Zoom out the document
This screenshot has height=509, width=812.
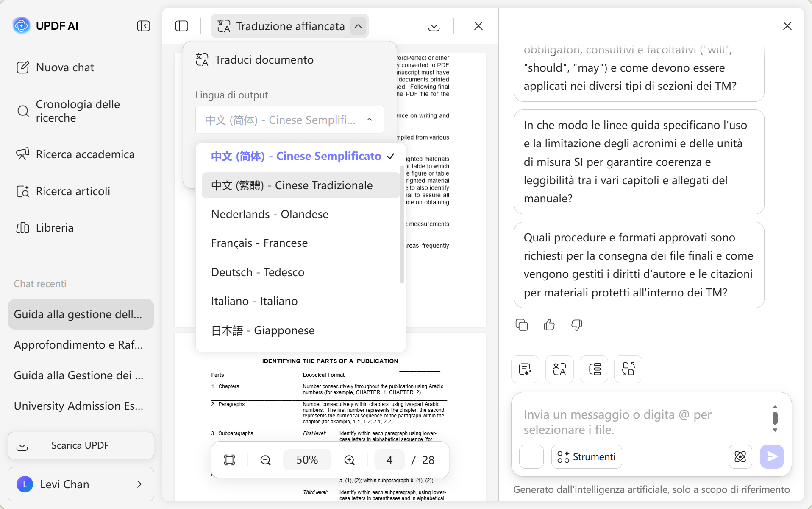[266, 460]
